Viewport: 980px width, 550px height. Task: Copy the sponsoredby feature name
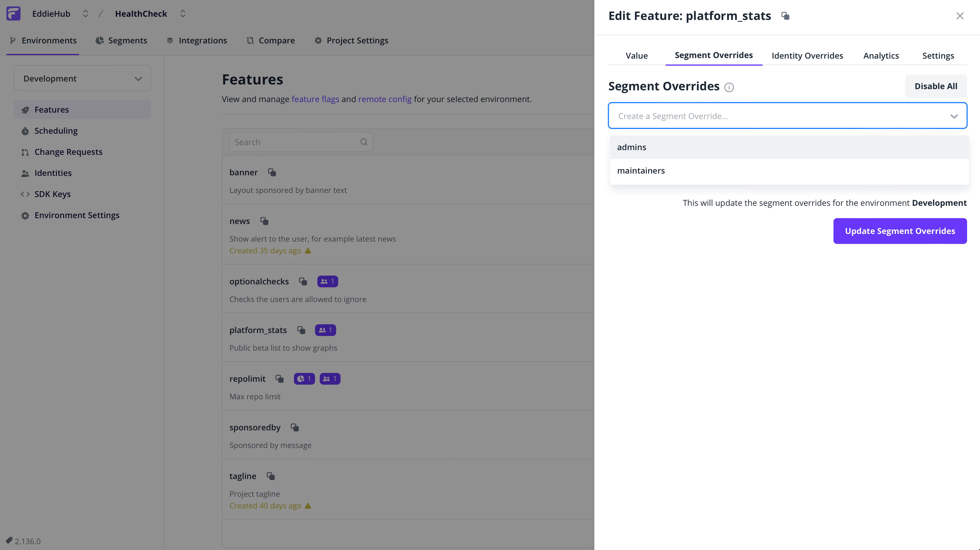295,427
